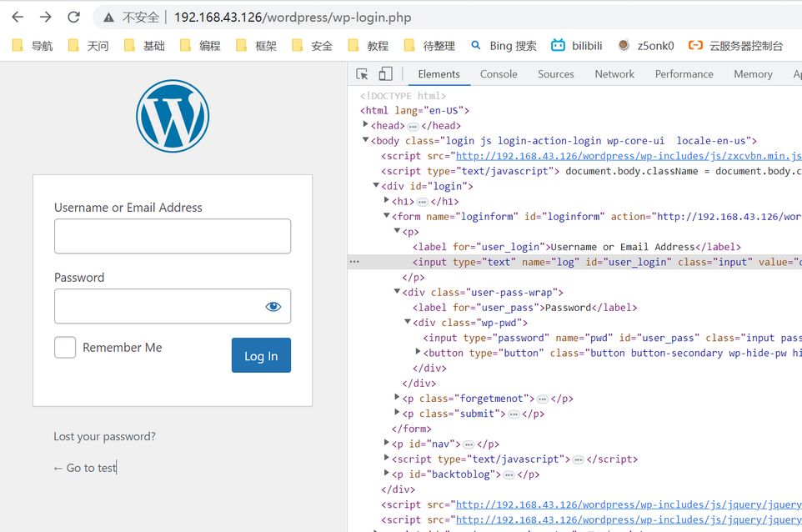
Task: Check the Remember Me checkbox
Action: click(x=65, y=348)
